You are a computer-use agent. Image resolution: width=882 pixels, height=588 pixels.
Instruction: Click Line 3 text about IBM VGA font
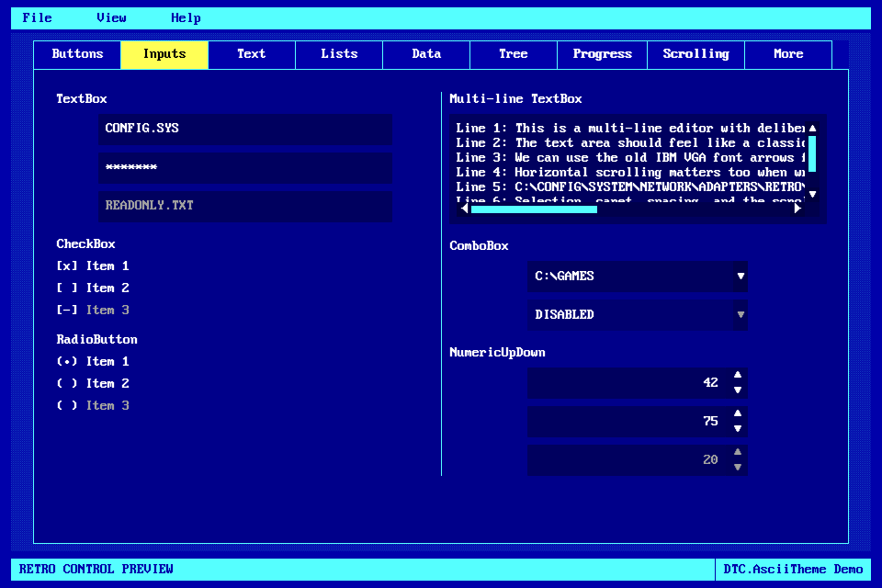[x=630, y=157]
